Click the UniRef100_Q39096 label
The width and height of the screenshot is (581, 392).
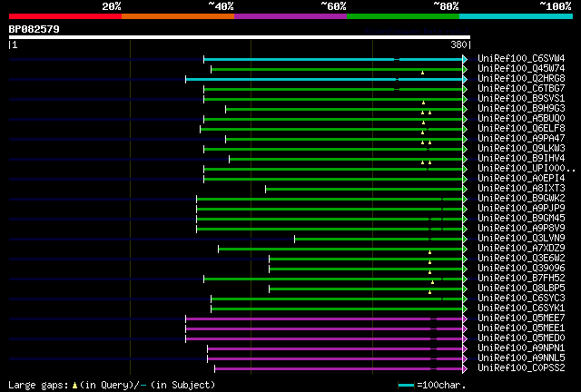521,269
